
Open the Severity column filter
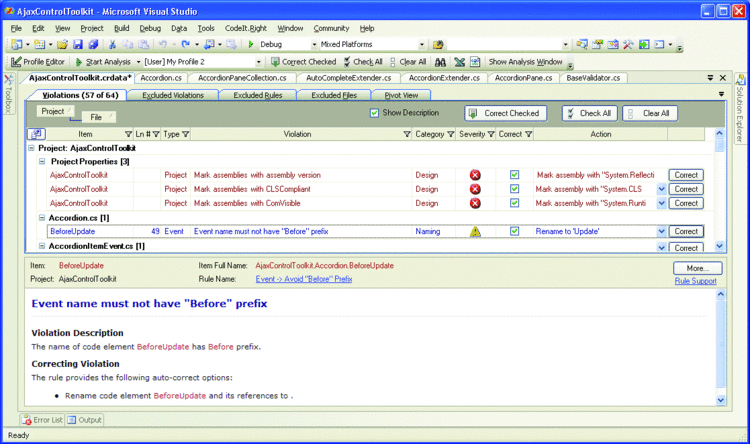coord(491,134)
